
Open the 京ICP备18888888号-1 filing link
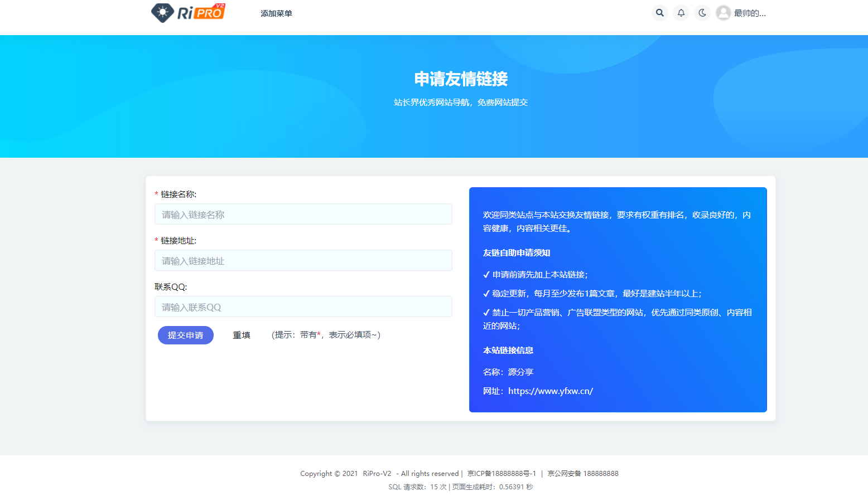click(502, 473)
